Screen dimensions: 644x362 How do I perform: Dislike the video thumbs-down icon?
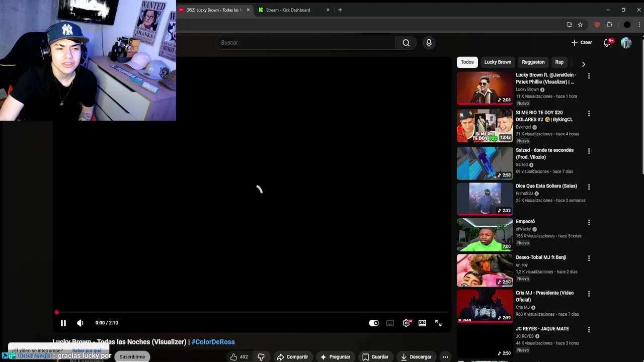pos(261,357)
